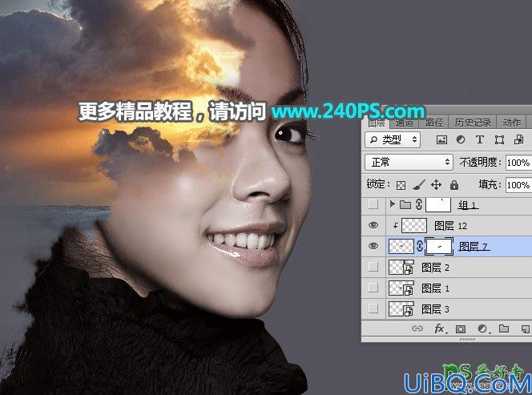The image size is (532, 395).
Task: Select the 图层 7 mask thumbnail
Action: pyautogui.click(x=439, y=246)
